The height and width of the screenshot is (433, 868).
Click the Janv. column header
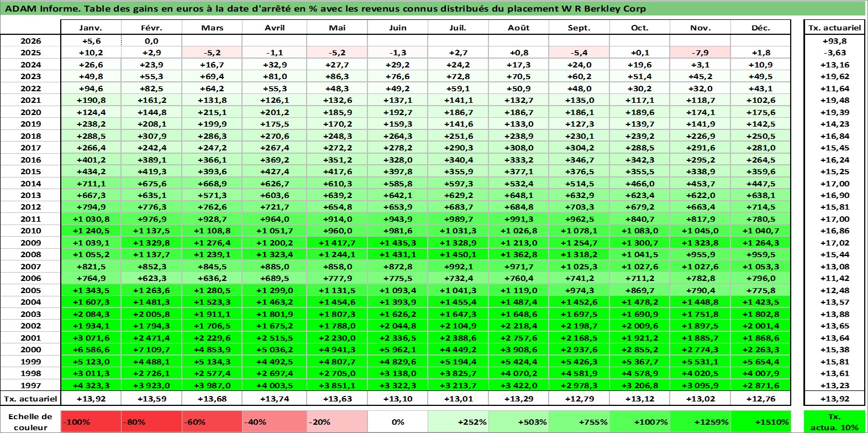pyautogui.click(x=91, y=28)
